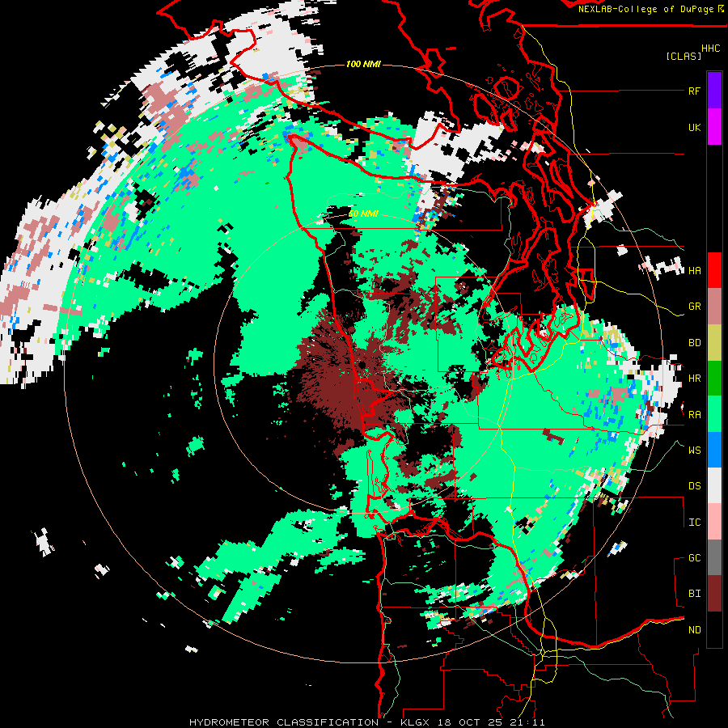Click the IC legend label
Screen dimensions: 728x728
(694, 523)
